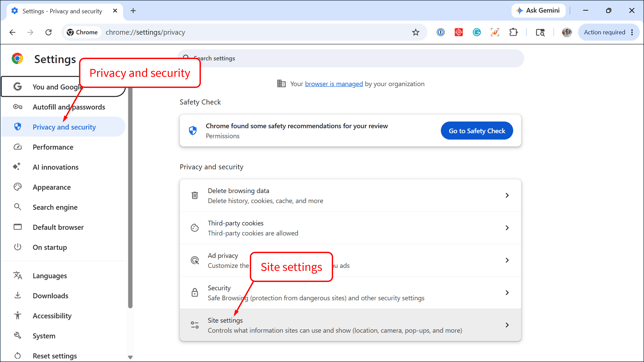The image size is (644, 362).
Task: Click the Accessibility person icon
Action: [x=17, y=315]
